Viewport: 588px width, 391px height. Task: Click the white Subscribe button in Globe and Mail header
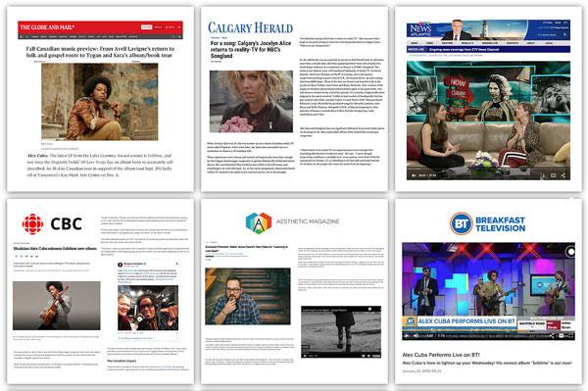click(x=146, y=27)
